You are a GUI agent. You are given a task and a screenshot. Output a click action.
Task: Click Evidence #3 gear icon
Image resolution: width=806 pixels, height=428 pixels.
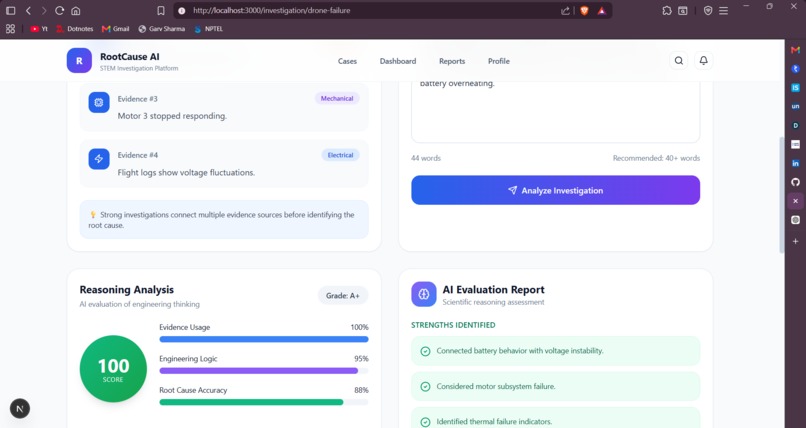click(99, 102)
